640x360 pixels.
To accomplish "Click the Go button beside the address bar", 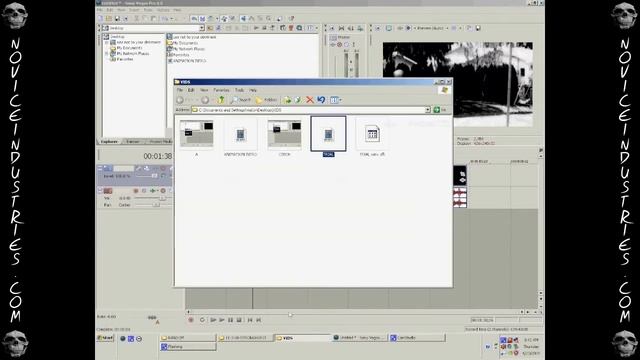I will (x=440, y=110).
